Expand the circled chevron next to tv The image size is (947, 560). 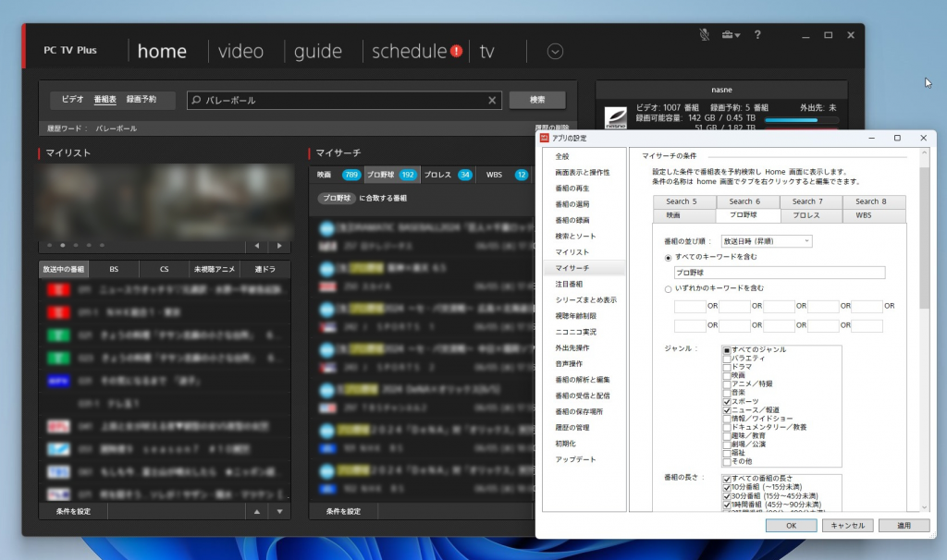[555, 52]
